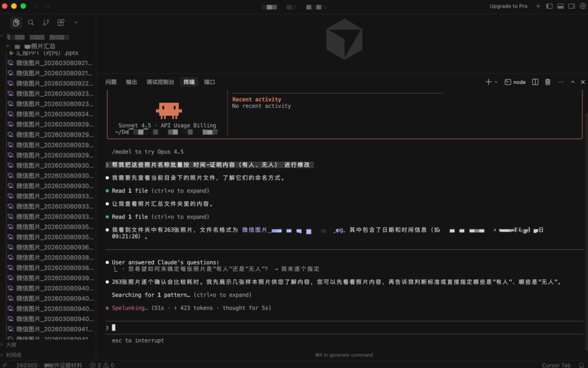This screenshot has height=368, width=588.
Task: Open notifications bell icon
Action: [x=581, y=365]
